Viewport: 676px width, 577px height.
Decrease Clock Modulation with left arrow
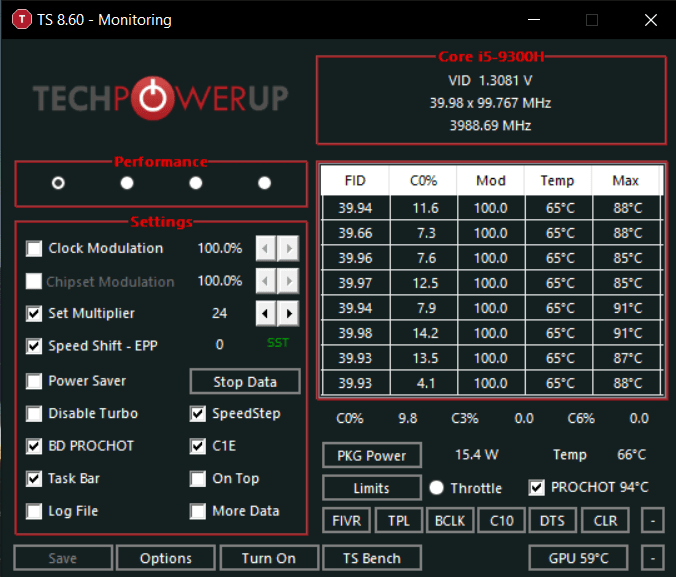point(266,248)
